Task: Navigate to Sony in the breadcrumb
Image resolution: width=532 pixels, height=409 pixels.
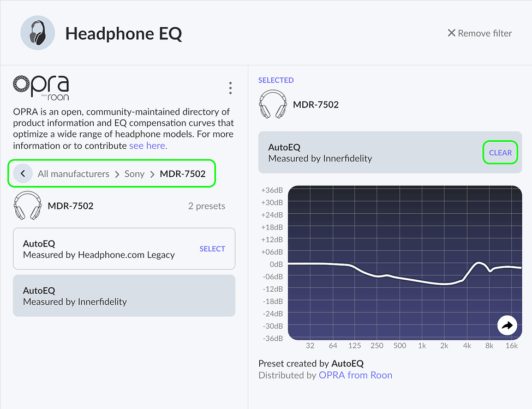Action: pos(134,173)
